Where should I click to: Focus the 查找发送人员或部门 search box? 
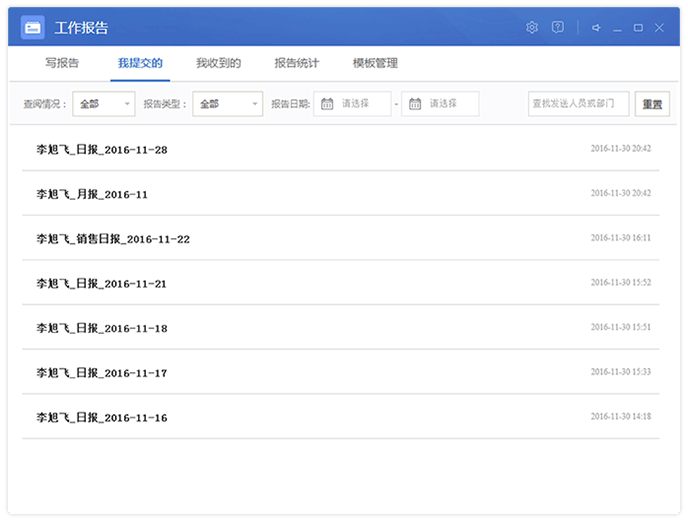point(578,104)
